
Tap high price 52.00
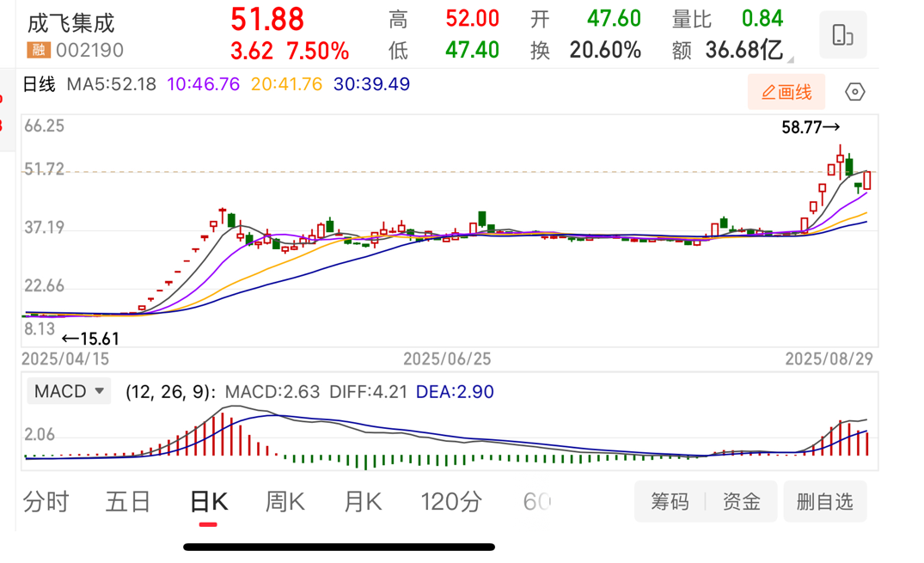[472, 19]
